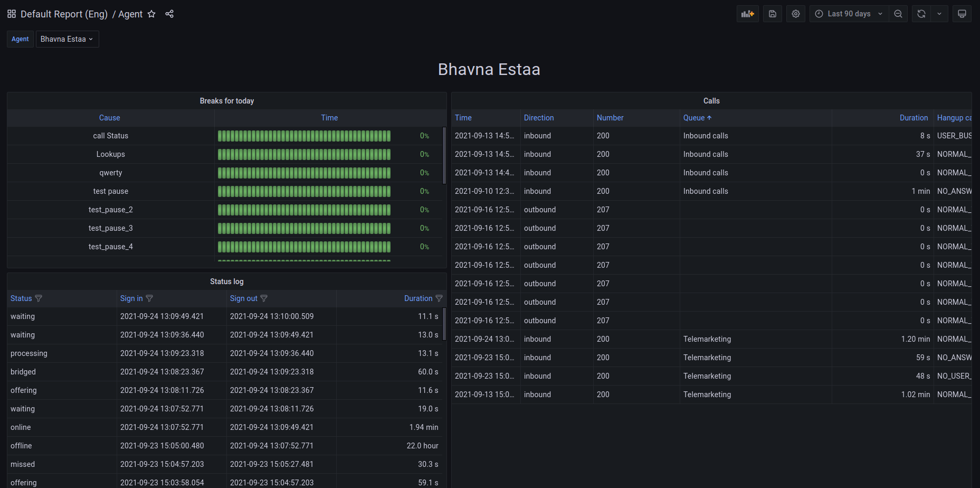Filter the Status column
980x488 pixels.
click(x=39, y=298)
